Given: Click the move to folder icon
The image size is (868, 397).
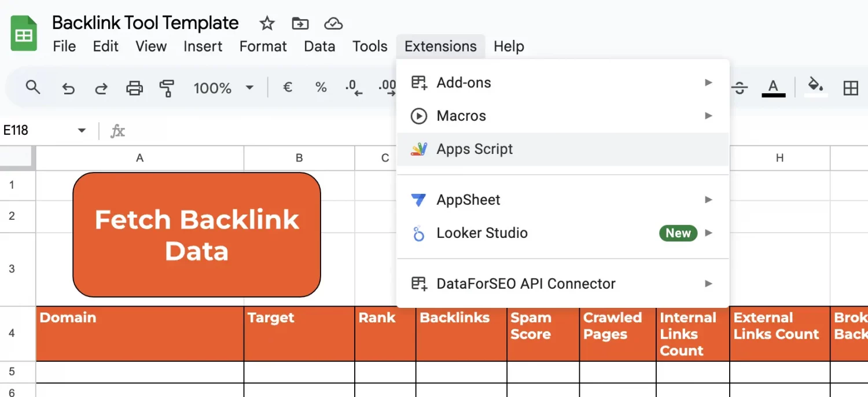Looking at the screenshot, I should tap(300, 23).
